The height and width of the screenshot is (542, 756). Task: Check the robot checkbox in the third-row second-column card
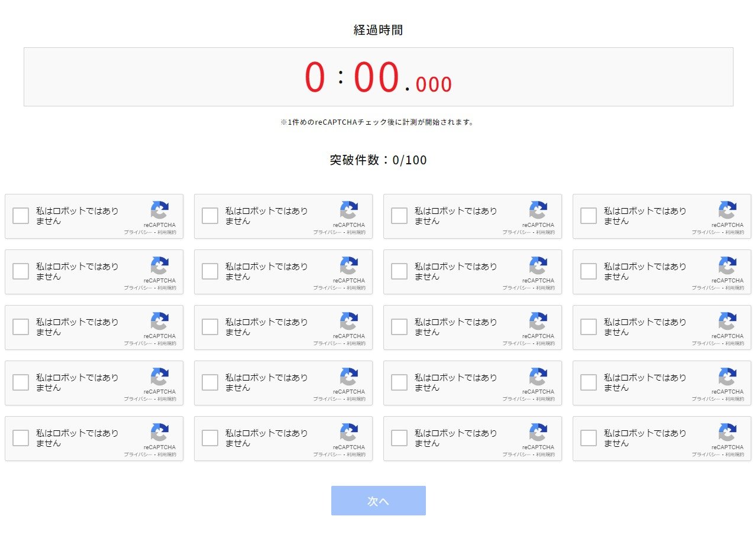(209, 327)
